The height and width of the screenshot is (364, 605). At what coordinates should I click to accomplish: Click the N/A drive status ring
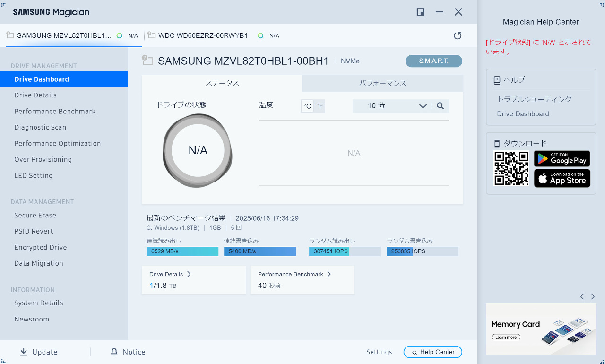198,151
